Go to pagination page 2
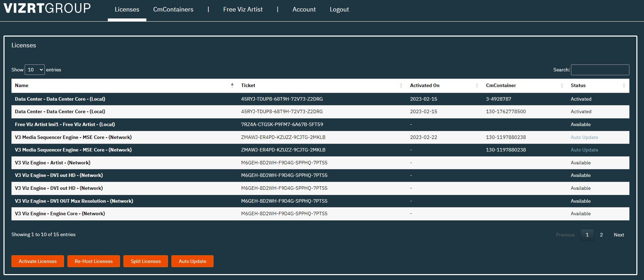Image resolution: width=644 pixels, height=280 pixels. [601, 235]
